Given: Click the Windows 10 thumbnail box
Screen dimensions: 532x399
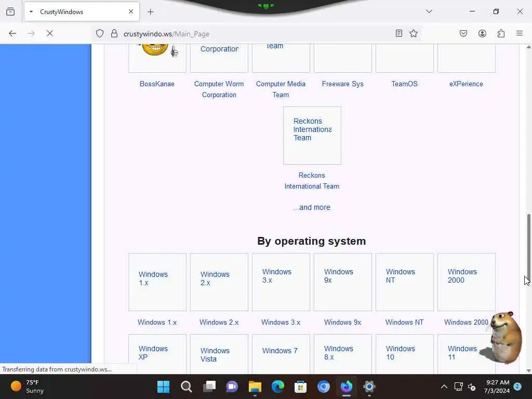Looking at the screenshot, I should (x=404, y=354).
